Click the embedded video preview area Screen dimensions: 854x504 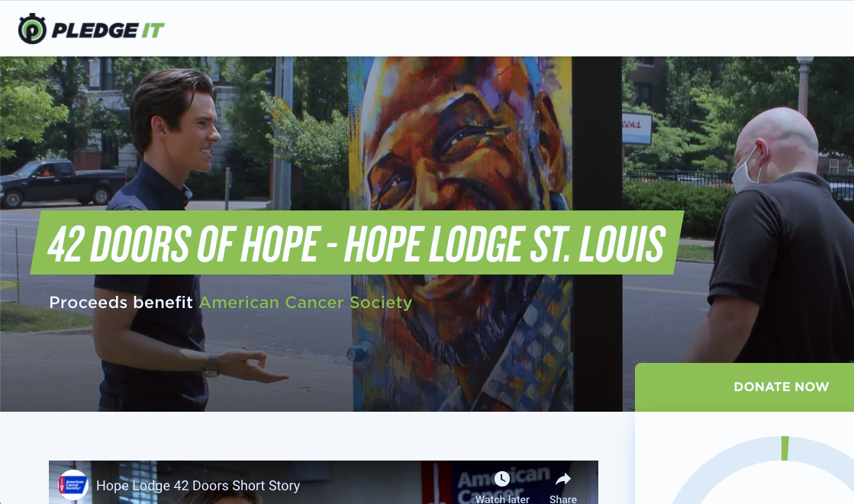(324, 482)
